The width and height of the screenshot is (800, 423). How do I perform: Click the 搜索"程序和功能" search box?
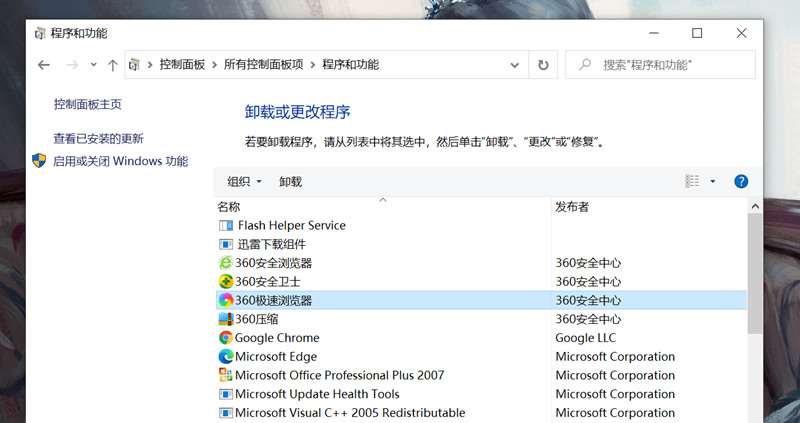tap(660, 65)
